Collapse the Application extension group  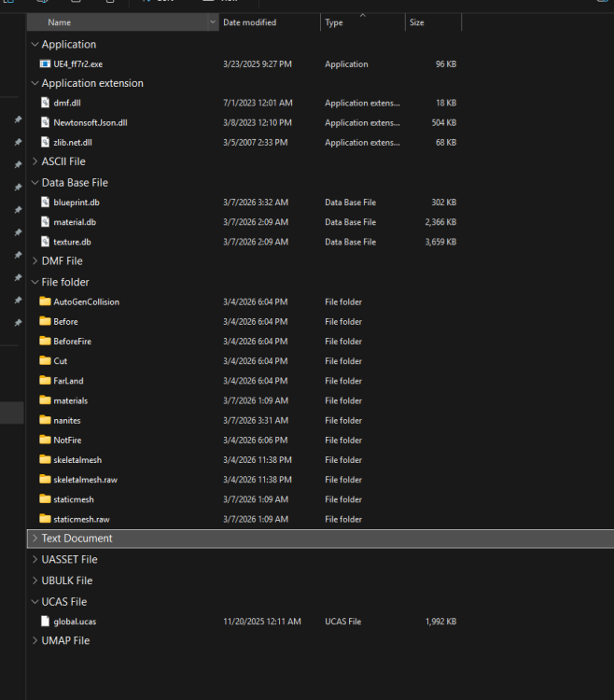[35, 83]
